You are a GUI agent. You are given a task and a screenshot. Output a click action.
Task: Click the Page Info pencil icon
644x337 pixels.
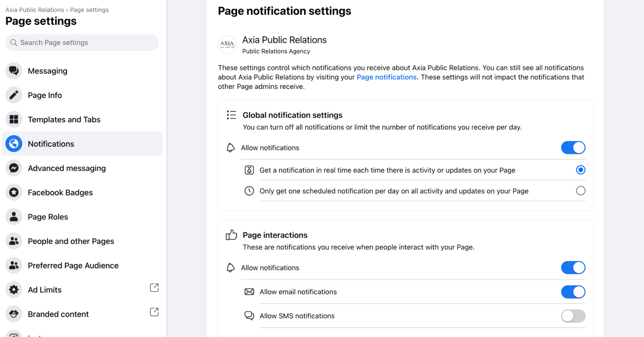[14, 95]
